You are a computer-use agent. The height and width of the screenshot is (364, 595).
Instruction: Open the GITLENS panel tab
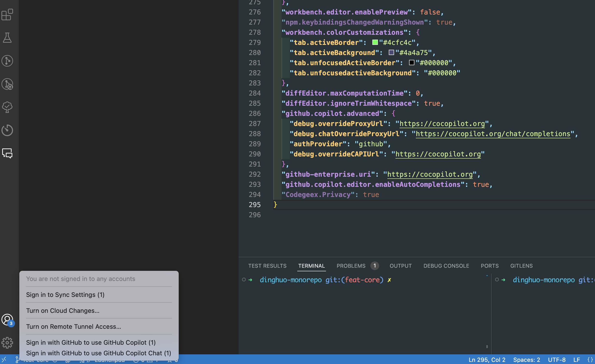pyautogui.click(x=521, y=266)
